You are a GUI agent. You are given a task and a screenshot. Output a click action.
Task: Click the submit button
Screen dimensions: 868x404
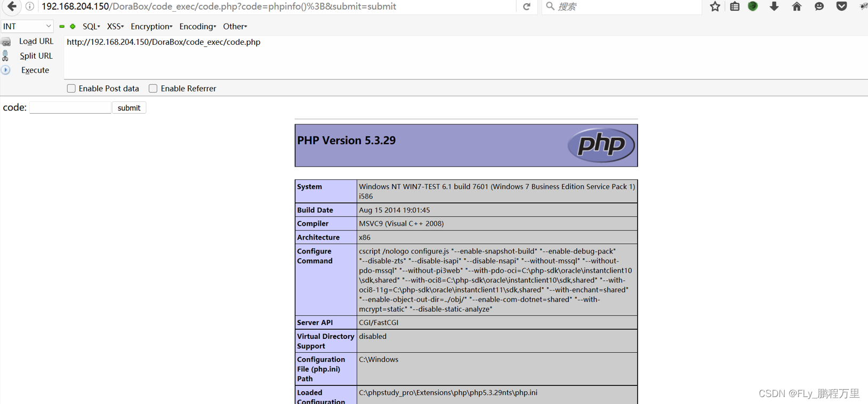pyautogui.click(x=129, y=108)
